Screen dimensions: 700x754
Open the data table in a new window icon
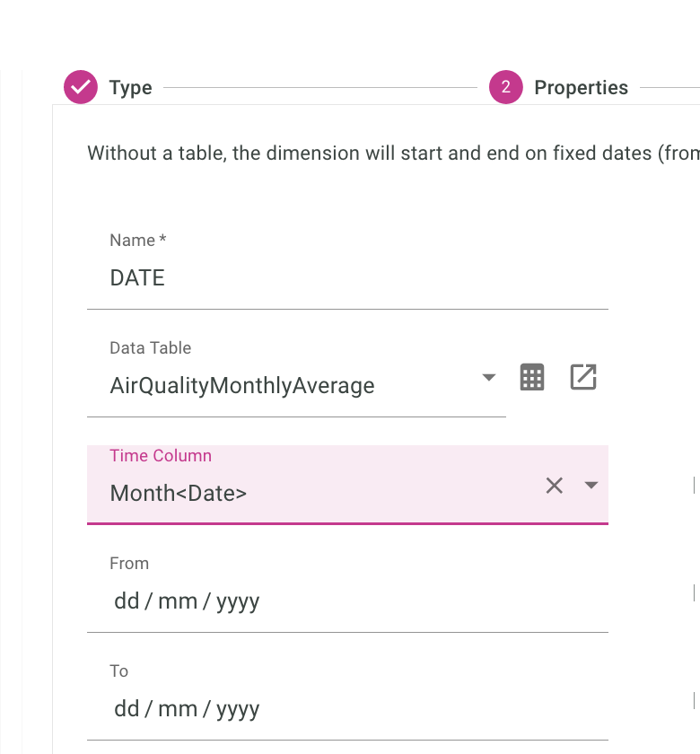click(x=583, y=378)
